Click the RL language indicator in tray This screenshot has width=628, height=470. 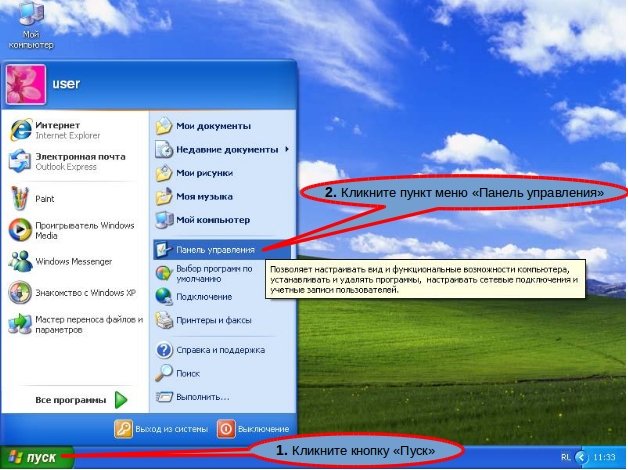(566, 457)
